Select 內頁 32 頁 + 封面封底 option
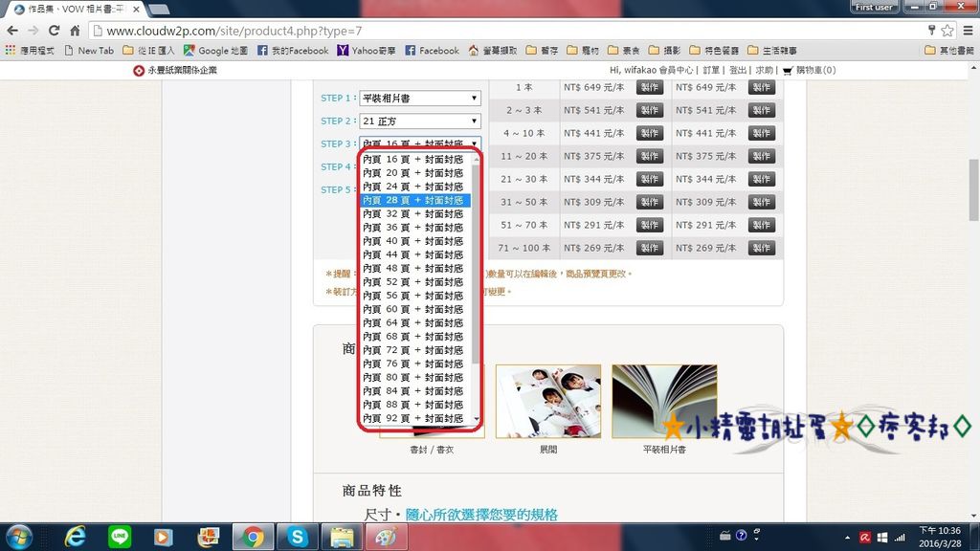This screenshot has height=551, width=980. click(x=413, y=214)
